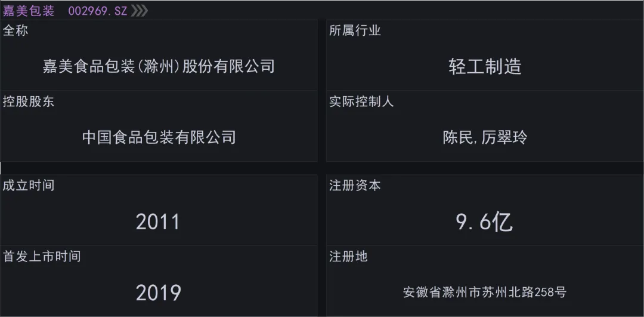
Task: Click the 注册地 label
Action: tap(348, 257)
